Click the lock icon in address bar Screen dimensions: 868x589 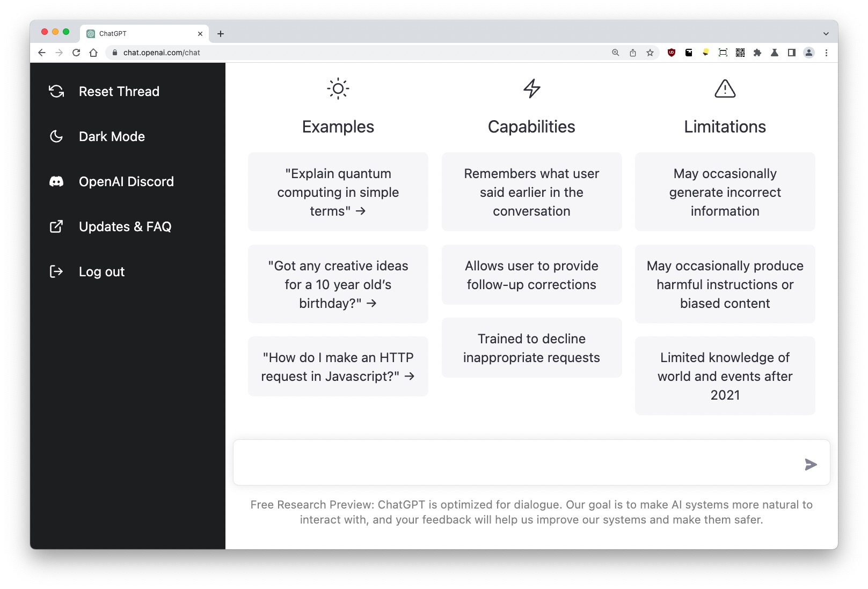pyautogui.click(x=114, y=53)
